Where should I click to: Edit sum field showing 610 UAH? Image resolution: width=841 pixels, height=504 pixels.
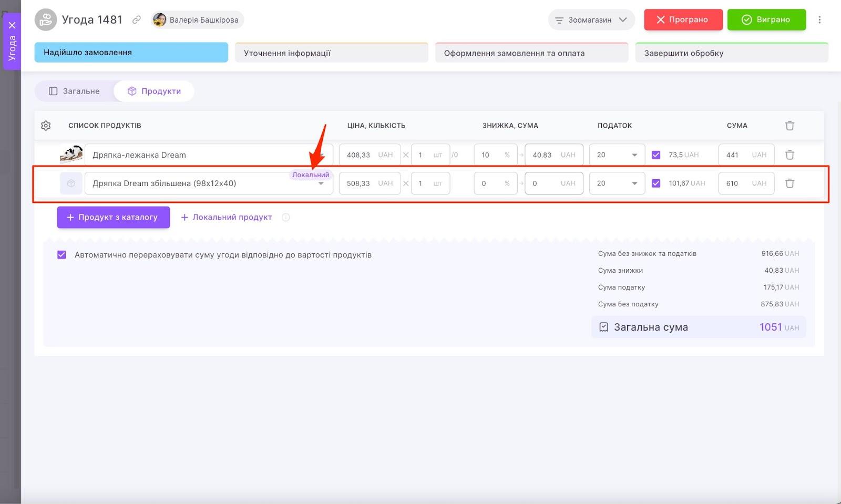click(746, 183)
